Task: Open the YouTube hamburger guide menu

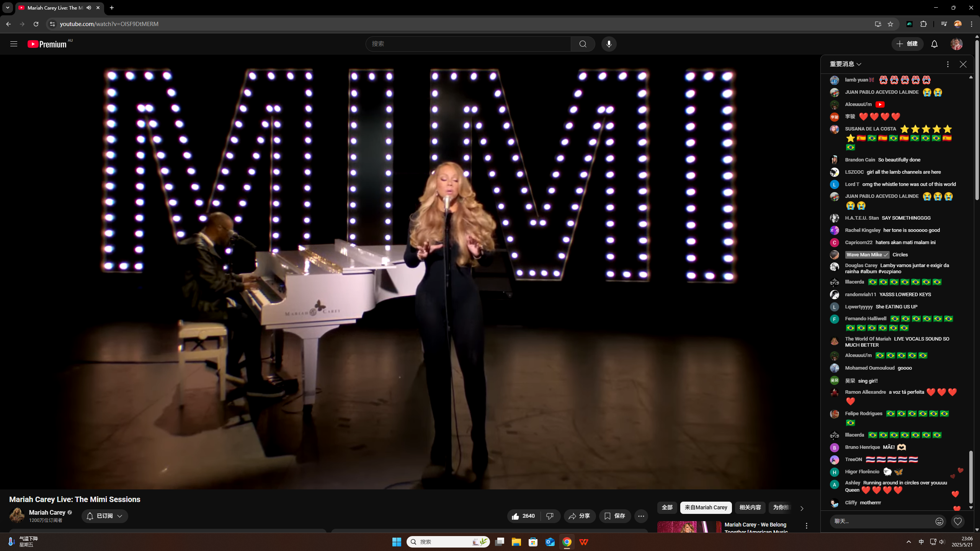Action: click(x=14, y=44)
